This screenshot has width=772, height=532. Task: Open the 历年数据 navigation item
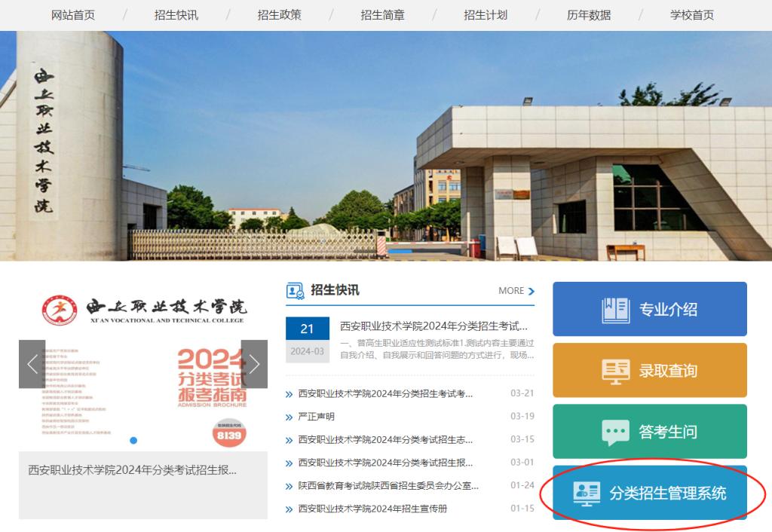(x=589, y=15)
